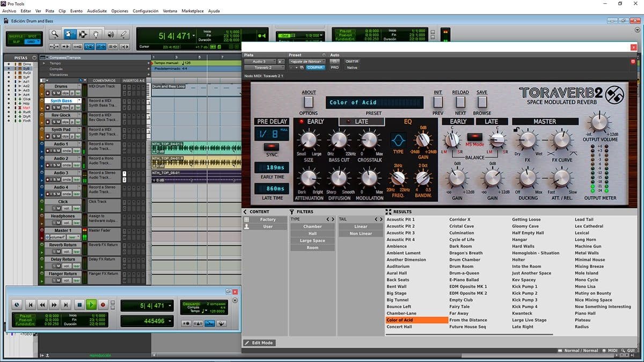Toggle the SYNC. pre delay switch

[x=271, y=146]
